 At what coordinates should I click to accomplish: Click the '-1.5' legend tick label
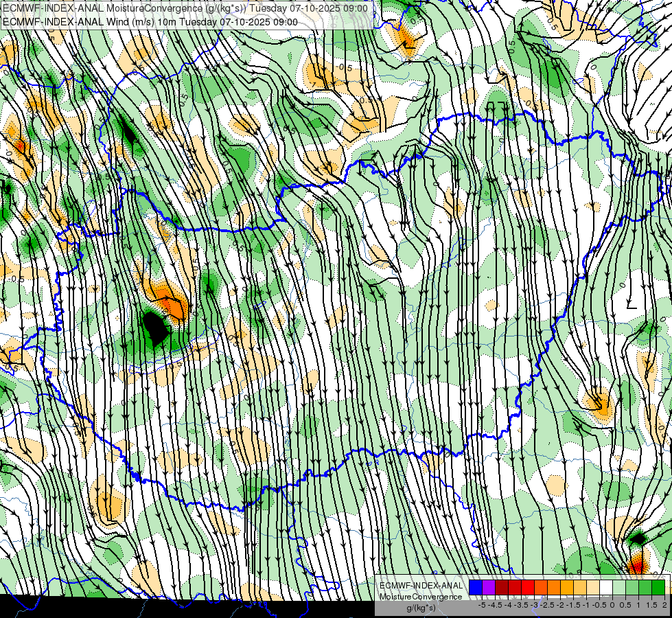[x=573, y=605]
